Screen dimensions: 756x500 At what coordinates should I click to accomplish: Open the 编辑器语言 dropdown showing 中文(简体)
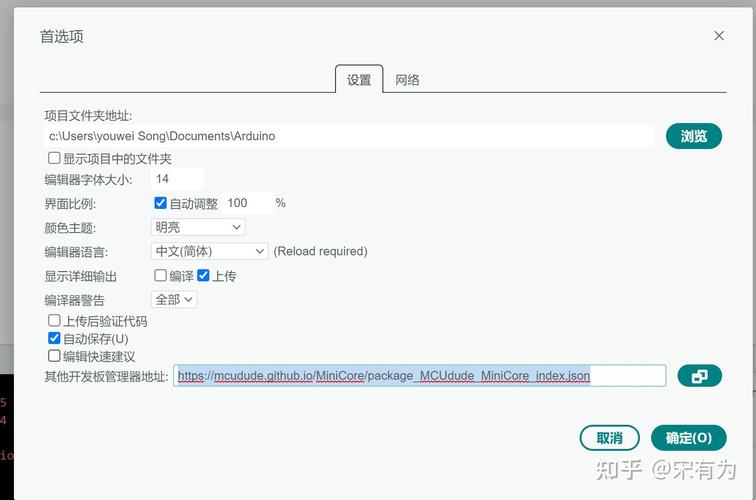[209, 251]
